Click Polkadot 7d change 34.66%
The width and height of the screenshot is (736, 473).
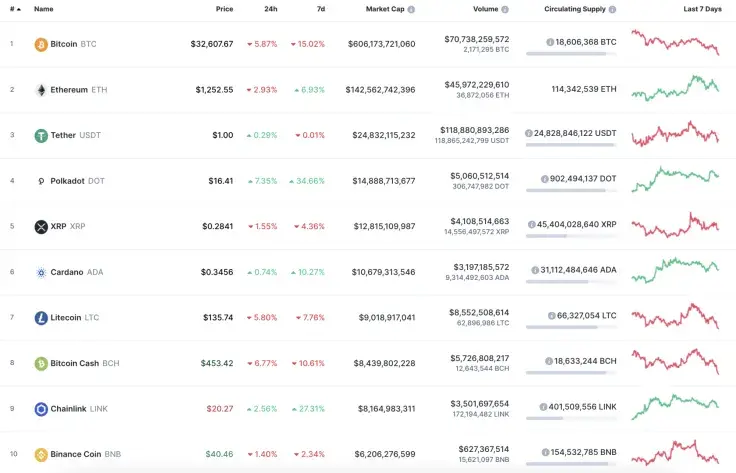[x=307, y=181]
